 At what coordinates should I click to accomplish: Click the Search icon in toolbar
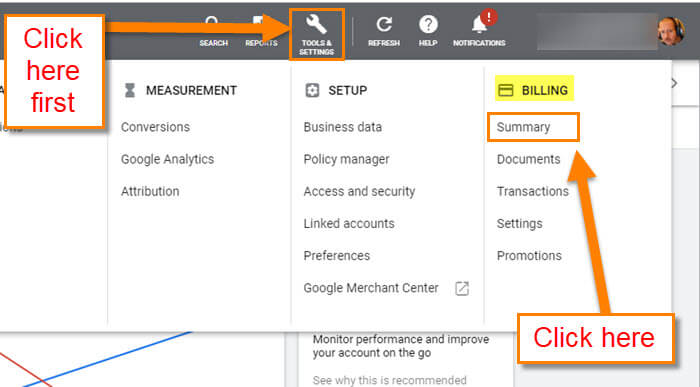click(212, 22)
